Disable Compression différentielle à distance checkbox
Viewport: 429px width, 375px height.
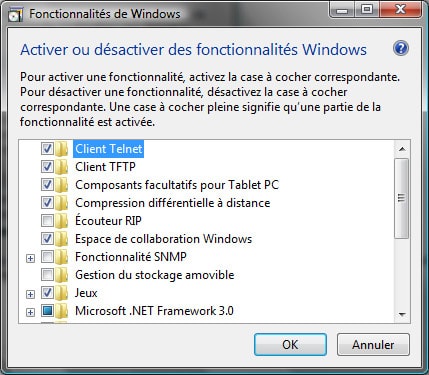[47, 203]
